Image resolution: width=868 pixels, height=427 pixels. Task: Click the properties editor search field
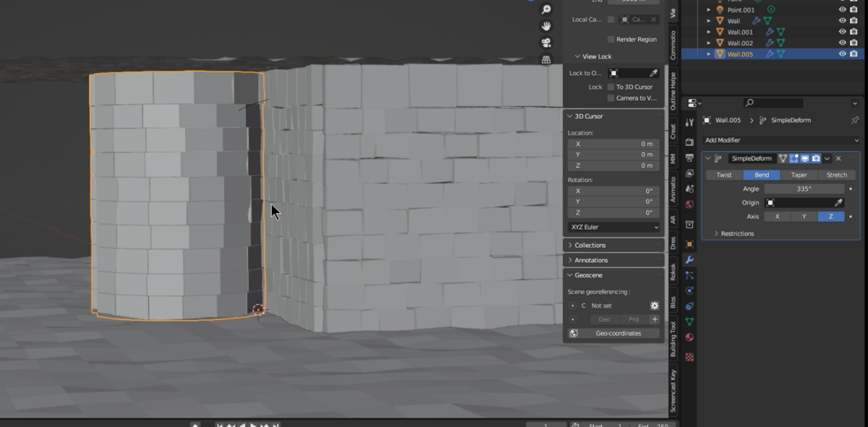coord(773,103)
